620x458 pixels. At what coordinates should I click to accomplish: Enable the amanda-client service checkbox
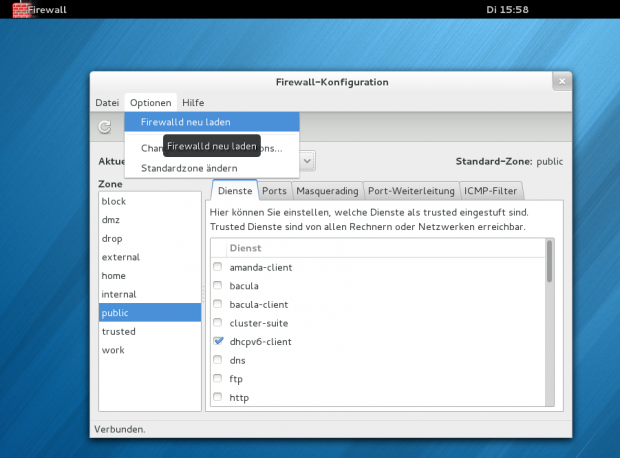click(218, 268)
